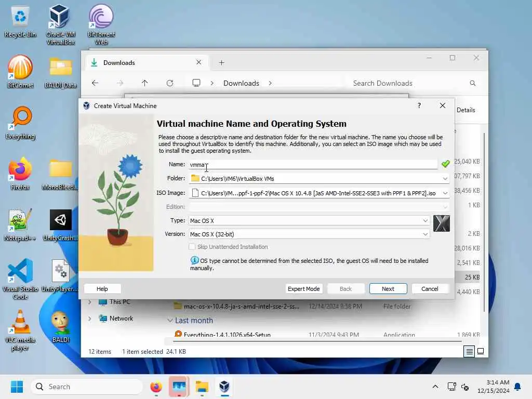The image size is (532, 399).
Task: Click Explorer vertical scrollbar
Action: pos(484,222)
